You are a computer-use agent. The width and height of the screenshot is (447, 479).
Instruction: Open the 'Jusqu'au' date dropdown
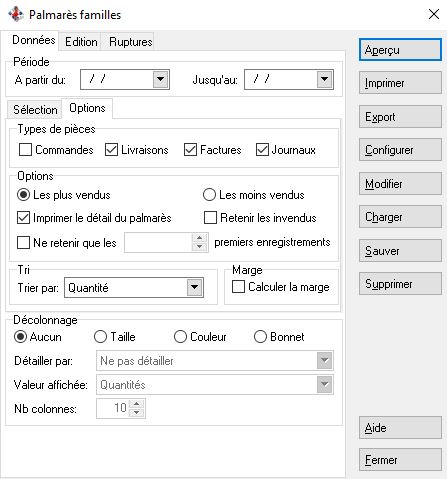(x=324, y=79)
